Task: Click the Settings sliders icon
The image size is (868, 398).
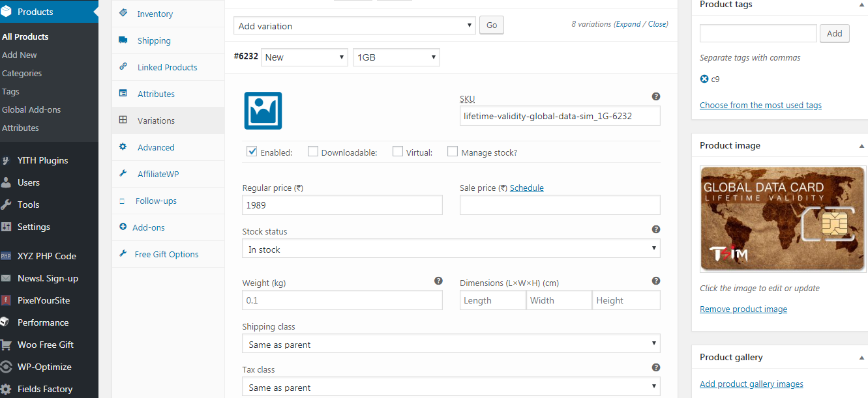Action: 7,227
